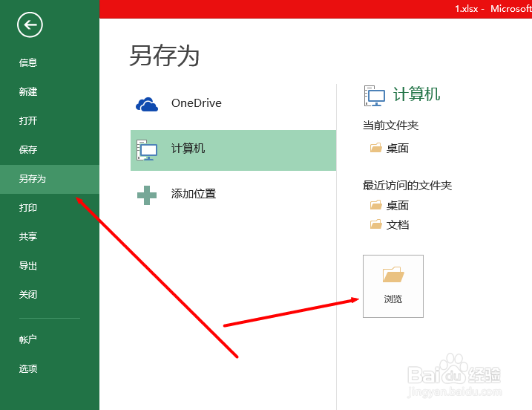Click the back arrow circle icon
This screenshot has width=532, height=410.
coord(30,25)
